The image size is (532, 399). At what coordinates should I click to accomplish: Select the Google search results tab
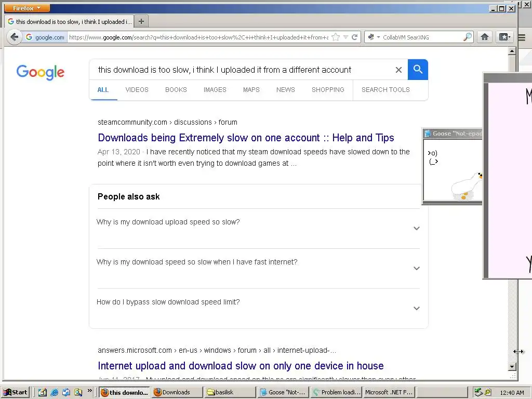[69, 21]
